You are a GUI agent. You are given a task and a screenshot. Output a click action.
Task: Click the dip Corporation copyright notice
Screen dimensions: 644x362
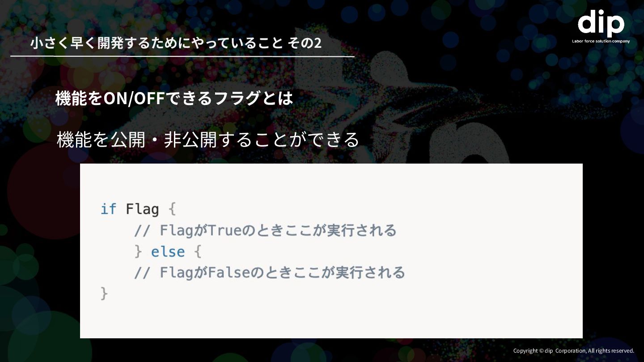click(574, 351)
